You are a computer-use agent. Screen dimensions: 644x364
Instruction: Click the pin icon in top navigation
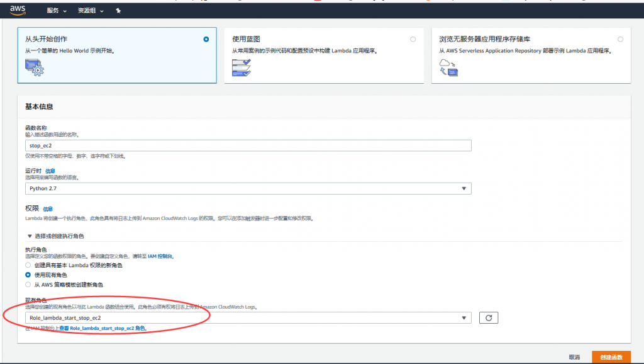click(118, 11)
